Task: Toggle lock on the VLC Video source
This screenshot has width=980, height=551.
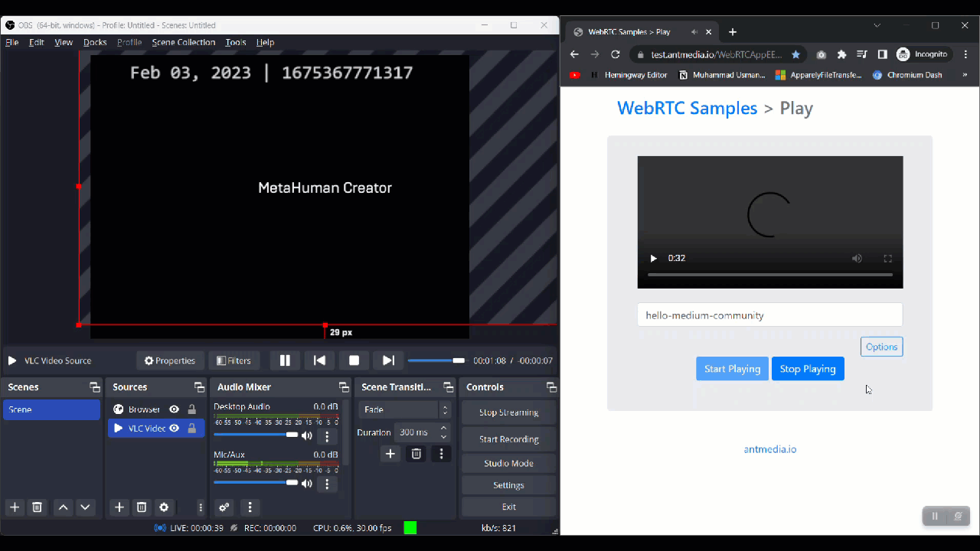Action: click(x=192, y=429)
